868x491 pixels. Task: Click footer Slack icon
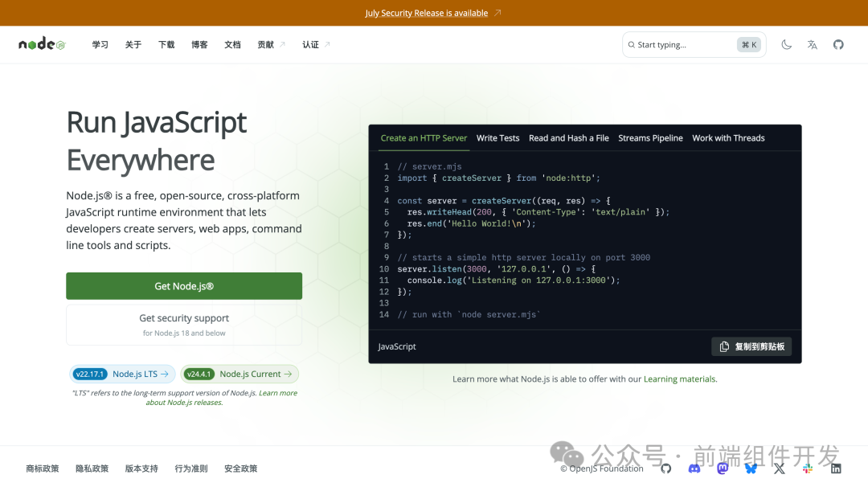point(808,468)
